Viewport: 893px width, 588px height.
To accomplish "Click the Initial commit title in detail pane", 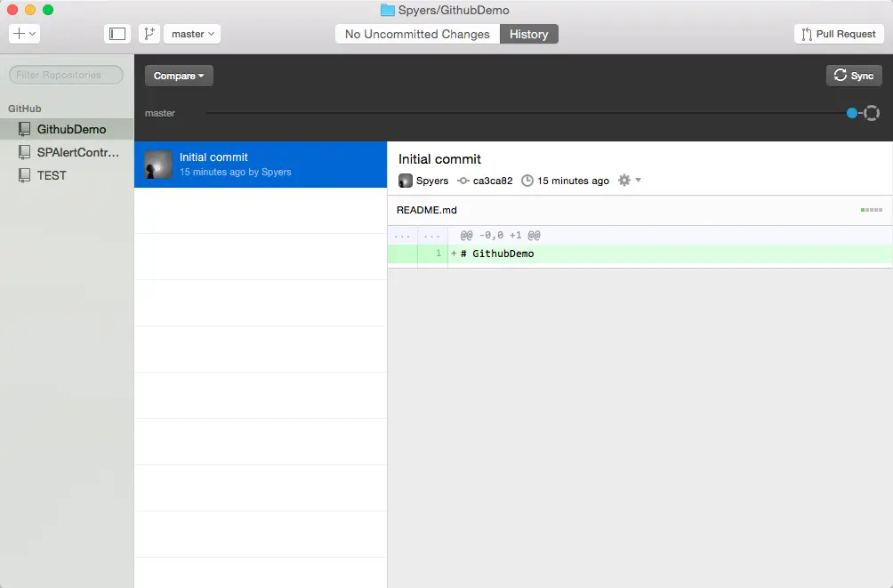I will click(439, 159).
